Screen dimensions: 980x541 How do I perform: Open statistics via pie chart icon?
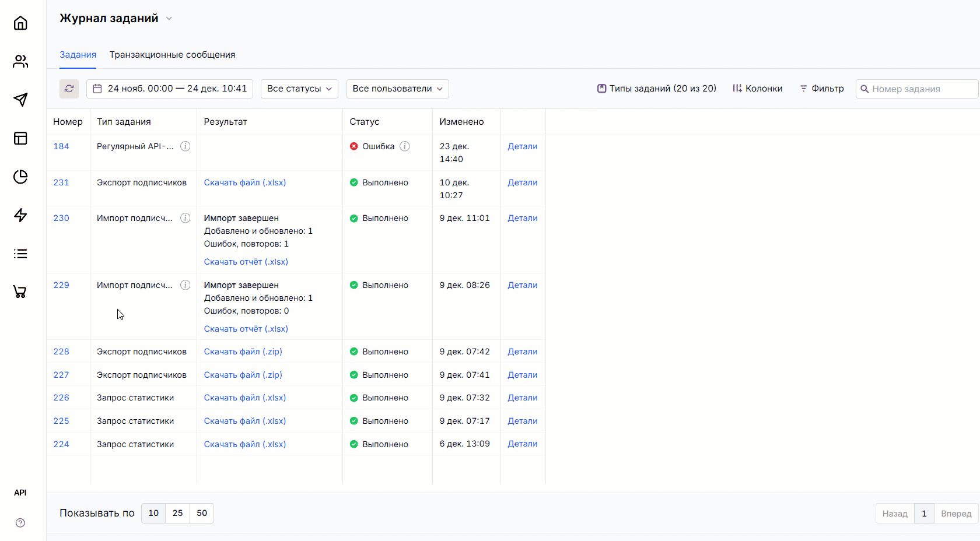click(x=20, y=177)
